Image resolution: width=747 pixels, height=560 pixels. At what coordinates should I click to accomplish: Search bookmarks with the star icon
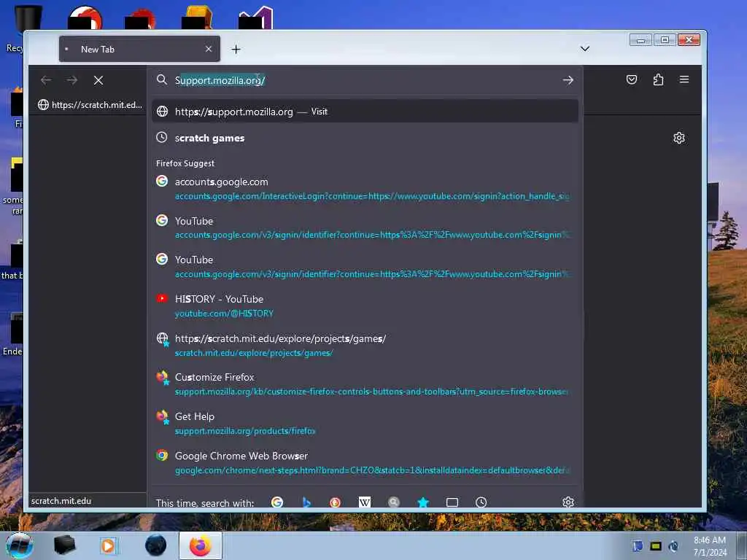423,502
